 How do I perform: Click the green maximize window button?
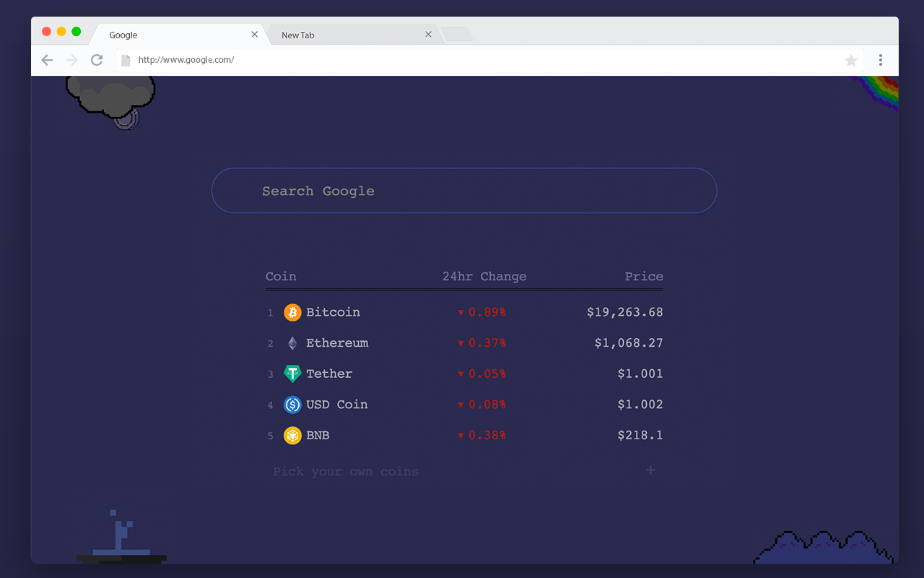[76, 31]
